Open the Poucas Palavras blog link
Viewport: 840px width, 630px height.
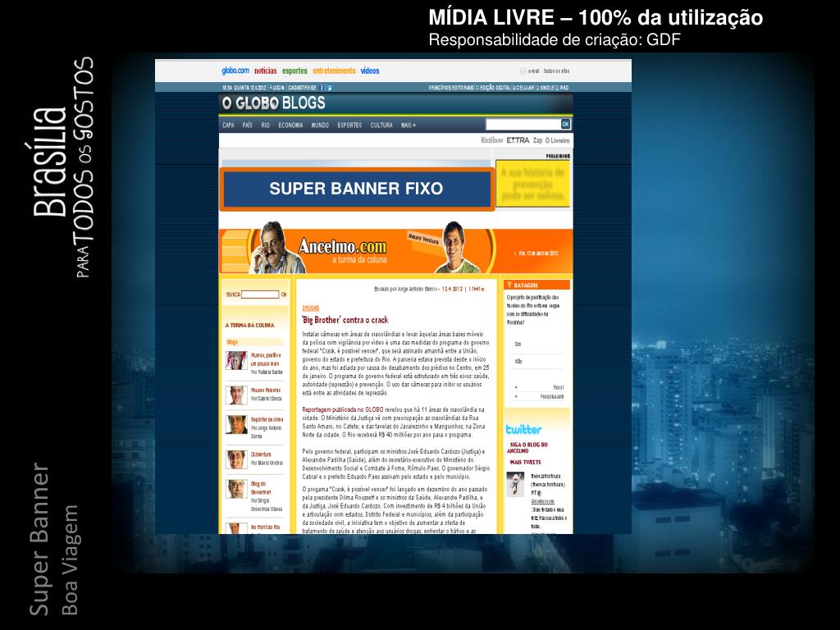pyautogui.click(x=266, y=390)
